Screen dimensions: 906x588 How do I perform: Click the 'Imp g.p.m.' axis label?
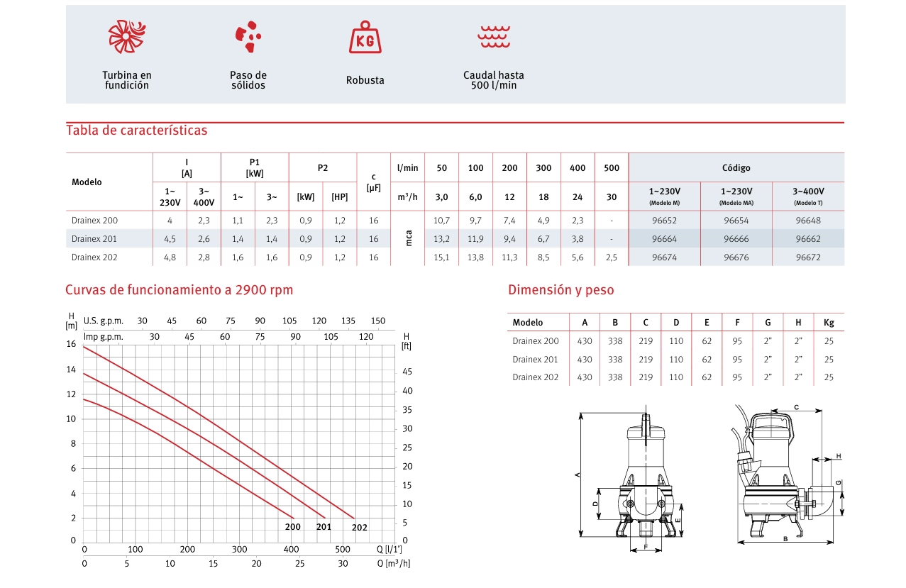[104, 337]
